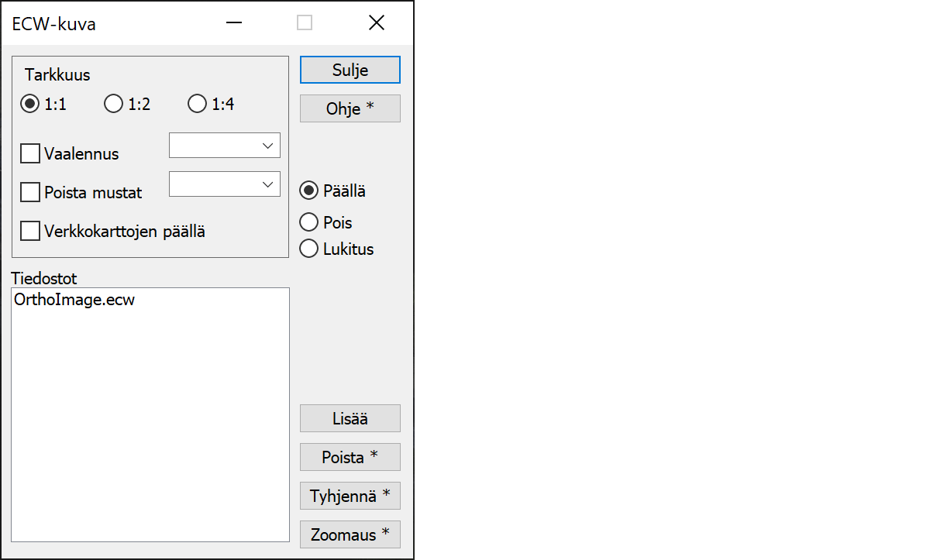The image size is (930, 560).
Task: Tick the Poista mustat checkbox
Action: pos(30,191)
